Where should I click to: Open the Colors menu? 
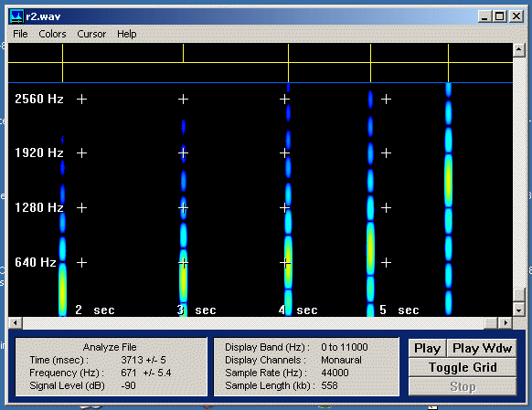click(52, 34)
